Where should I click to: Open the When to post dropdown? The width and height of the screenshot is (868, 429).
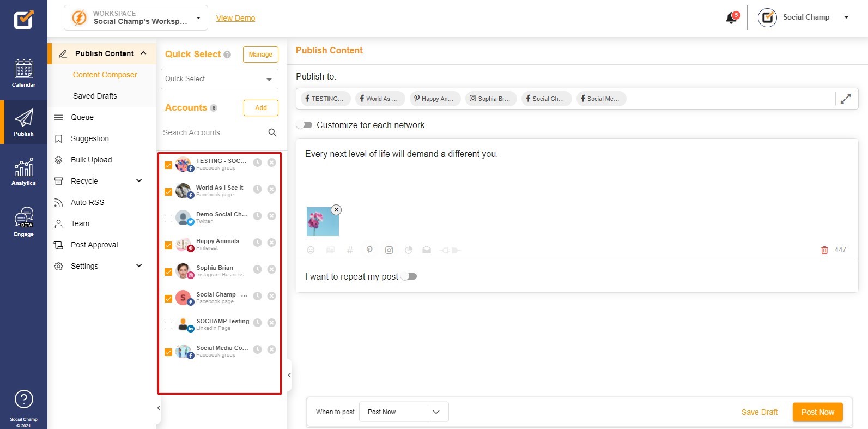404,412
